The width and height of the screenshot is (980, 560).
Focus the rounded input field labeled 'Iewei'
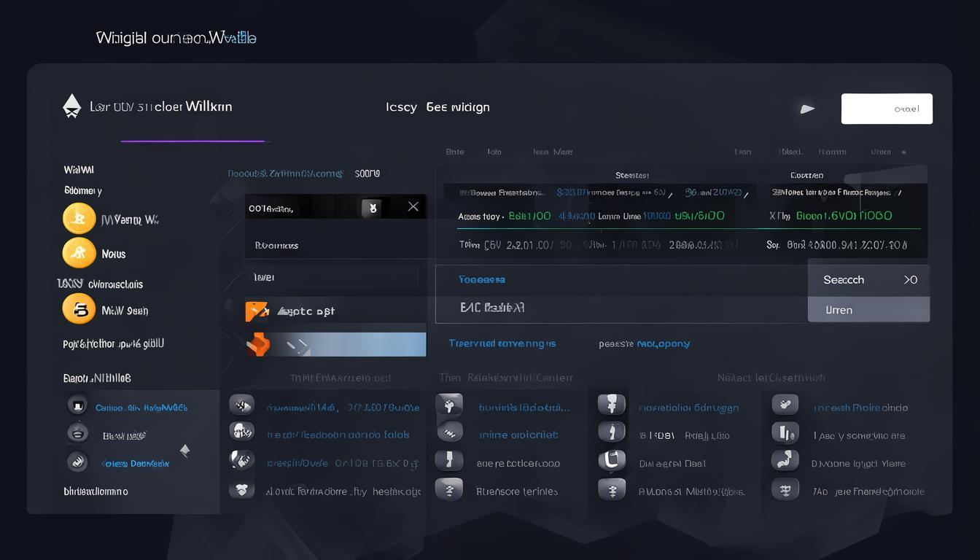[332, 277]
